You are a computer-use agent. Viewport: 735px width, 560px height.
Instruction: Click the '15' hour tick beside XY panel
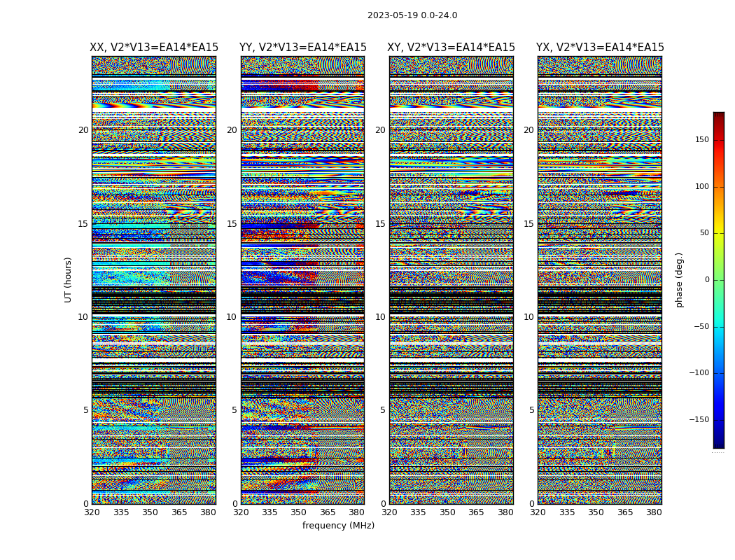point(381,224)
